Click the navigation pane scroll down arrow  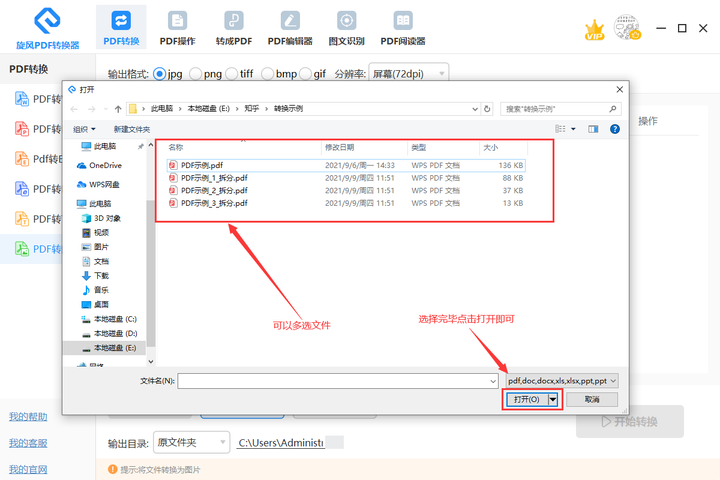pyautogui.click(x=151, y=362)
